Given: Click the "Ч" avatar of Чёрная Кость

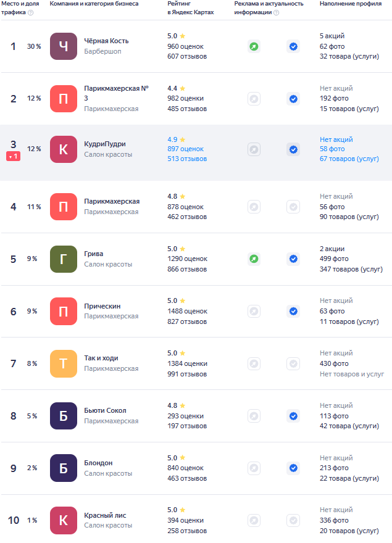Looking at the screenshot, I should (64, 46).
